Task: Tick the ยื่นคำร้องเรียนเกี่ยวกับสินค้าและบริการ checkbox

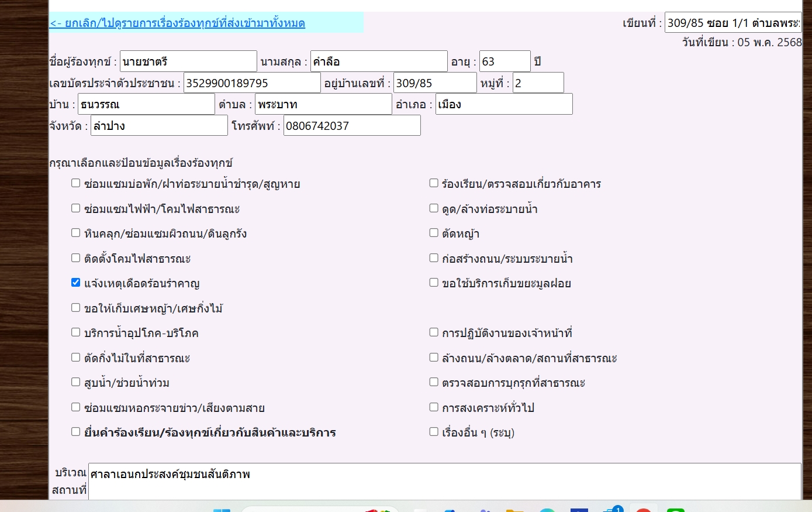Action: point(75,432)
